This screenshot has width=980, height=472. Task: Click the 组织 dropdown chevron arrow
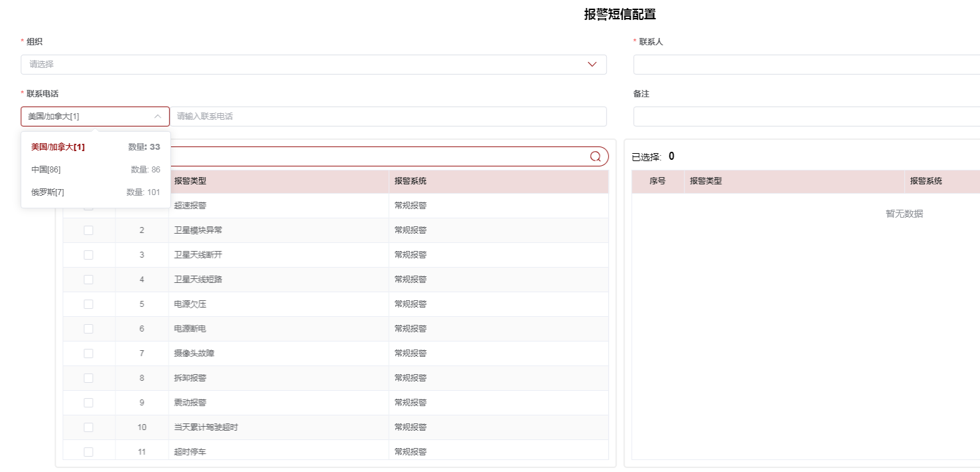(x=592, y=65)
